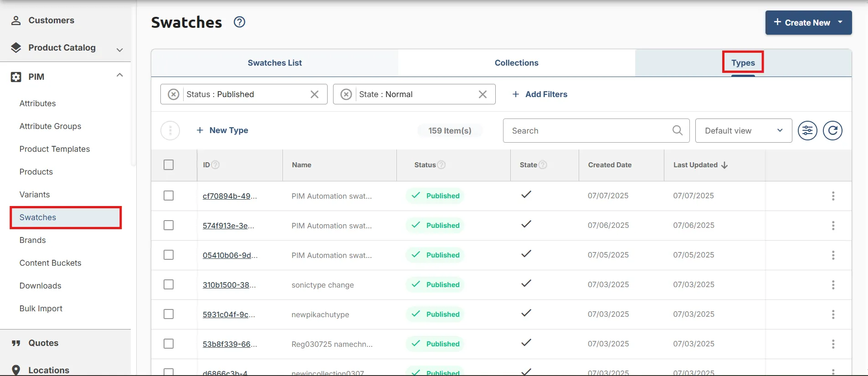Check the box for row 5931c04f-9c

click(169, 314)
